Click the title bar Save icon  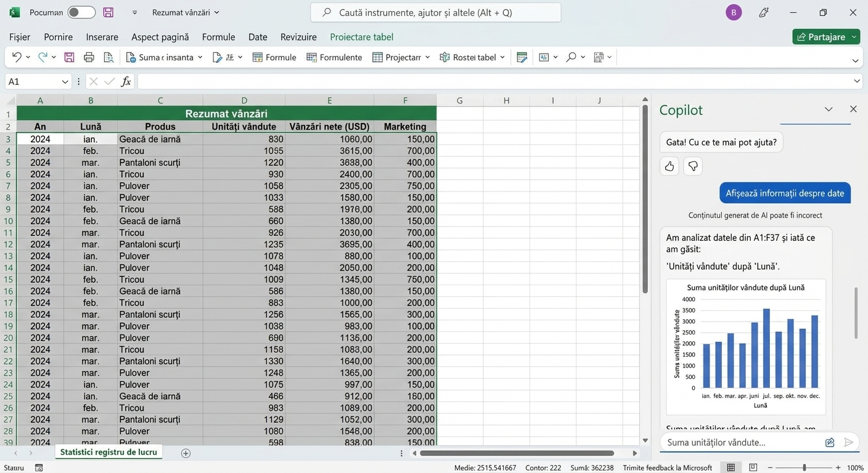tap(108, 12)
